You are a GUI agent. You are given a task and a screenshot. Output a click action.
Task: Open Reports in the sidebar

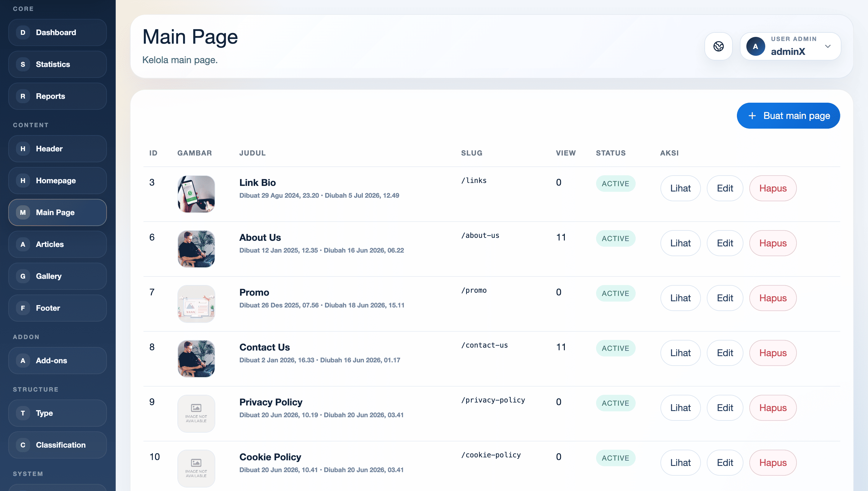[x=57, y=96]
